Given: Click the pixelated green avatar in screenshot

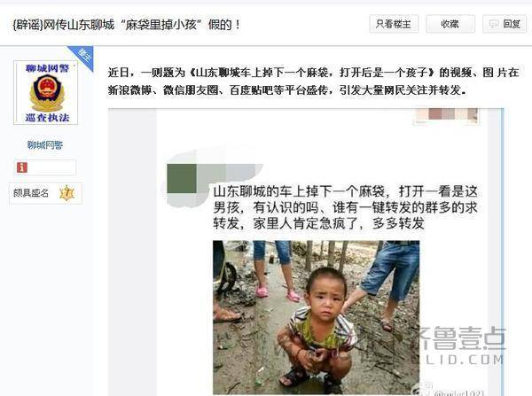Looking at the screenshot, I should (182, 178).
